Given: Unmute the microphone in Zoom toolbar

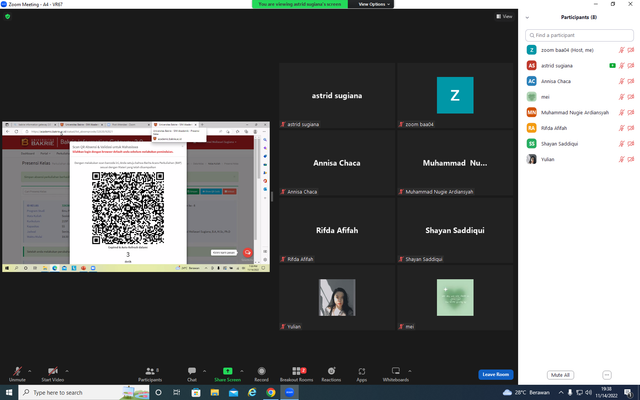Looking at the screenshot, I should point(17,374).
